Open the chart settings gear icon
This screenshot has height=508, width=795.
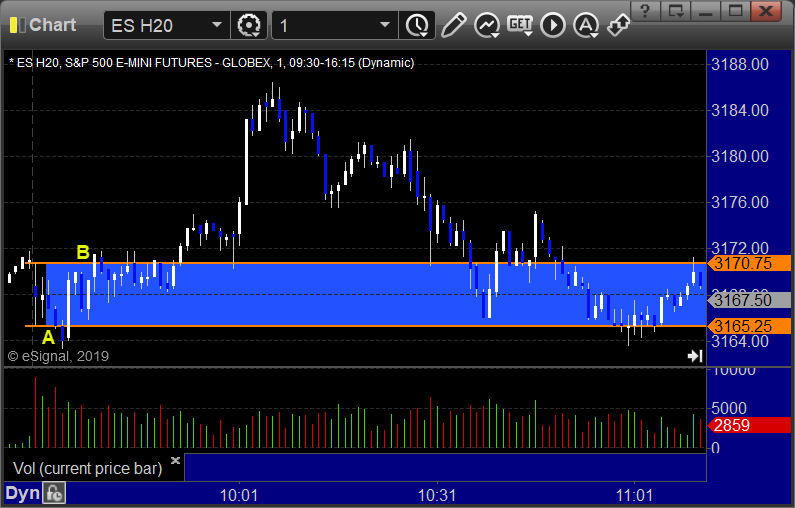point(249,25)
